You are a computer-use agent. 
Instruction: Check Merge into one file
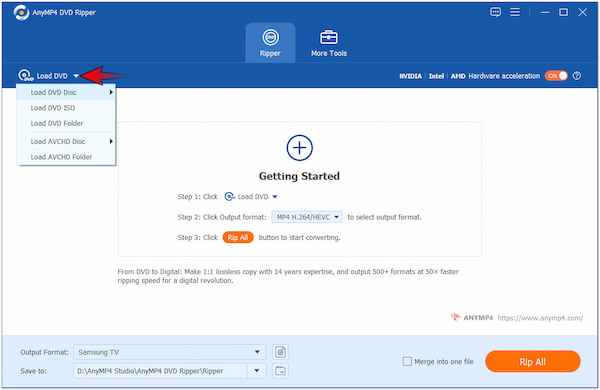coord(408,361)
